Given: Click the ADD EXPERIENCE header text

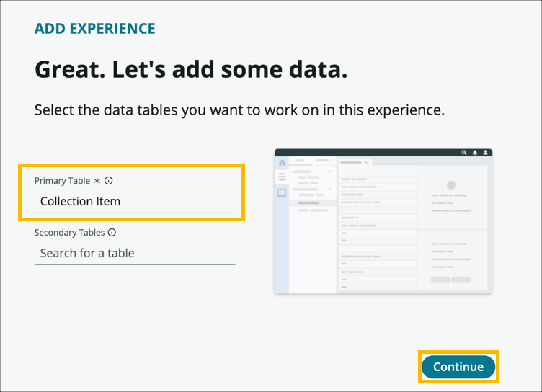Looking at the screenshot, I should (94, 29).
